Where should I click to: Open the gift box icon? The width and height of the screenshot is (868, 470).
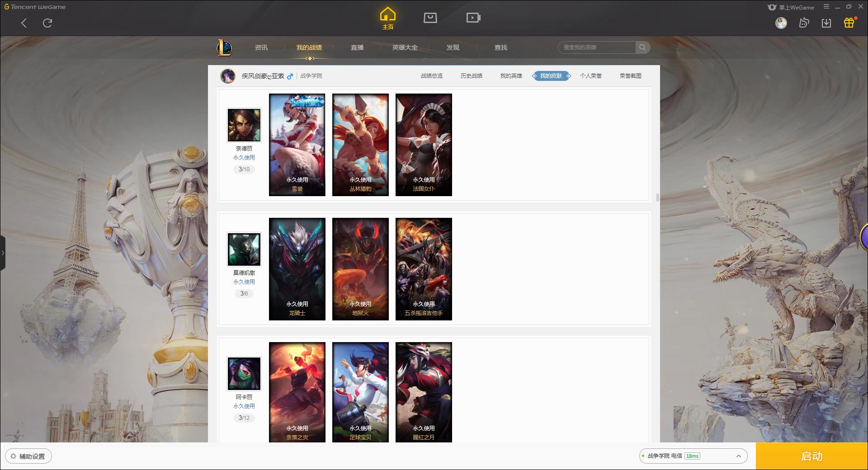849,23
